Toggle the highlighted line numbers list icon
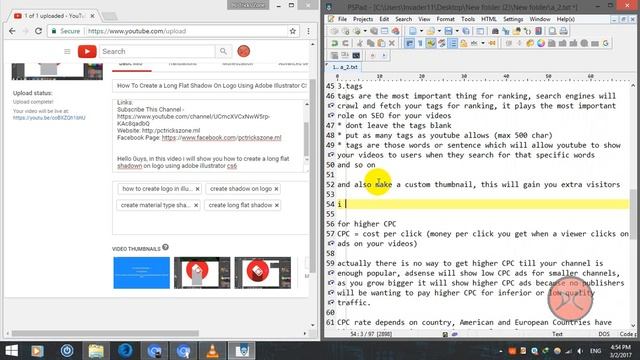Screen dimensions: 640x360 [x=453, y=43]
